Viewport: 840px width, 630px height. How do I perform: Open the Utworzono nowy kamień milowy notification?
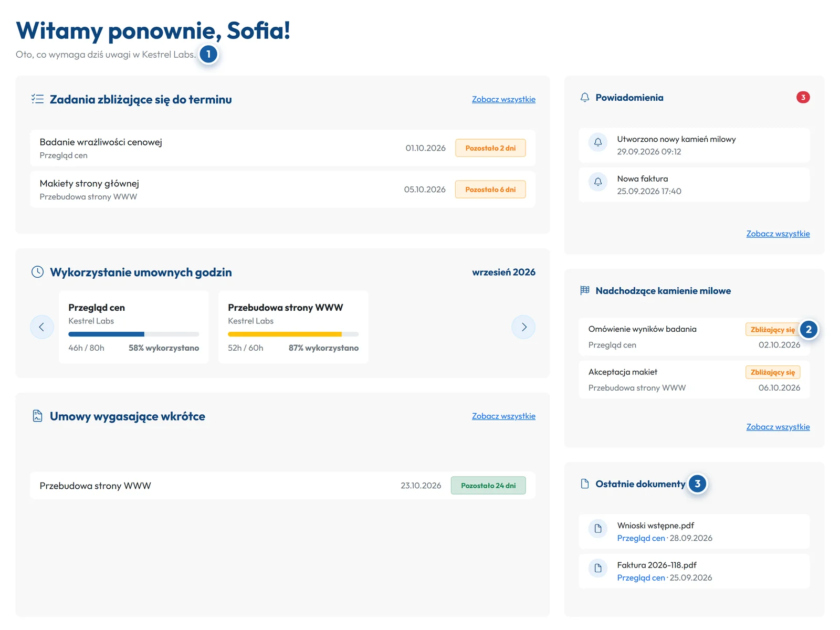[694, 145]
